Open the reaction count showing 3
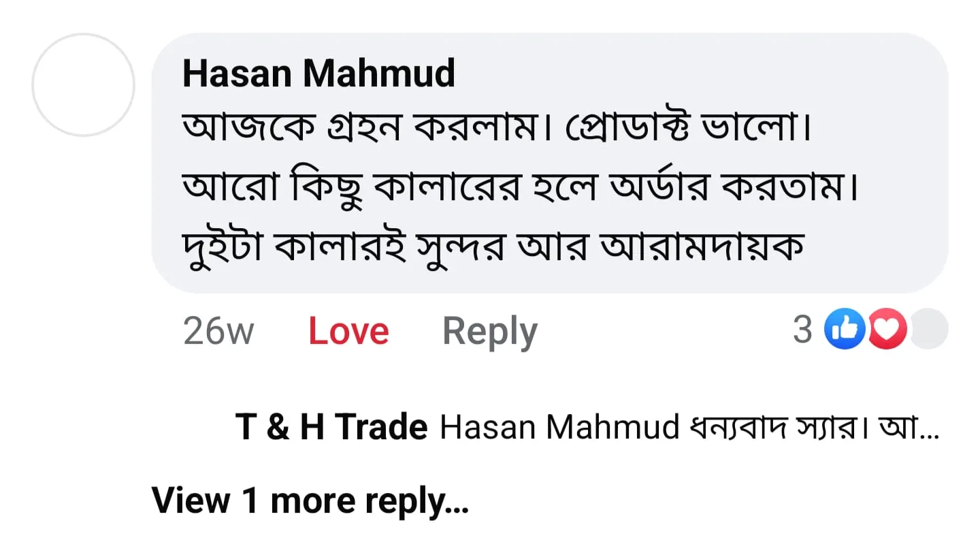 pos(803,330)
